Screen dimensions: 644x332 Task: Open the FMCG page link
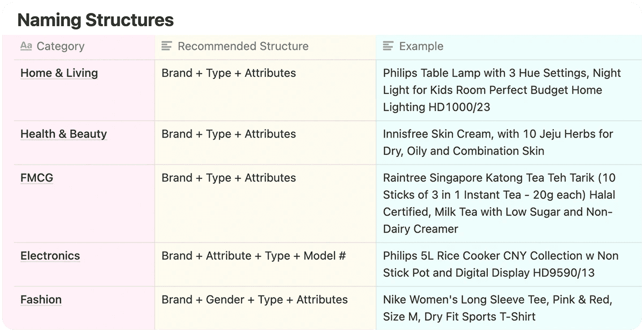(36, 178)
